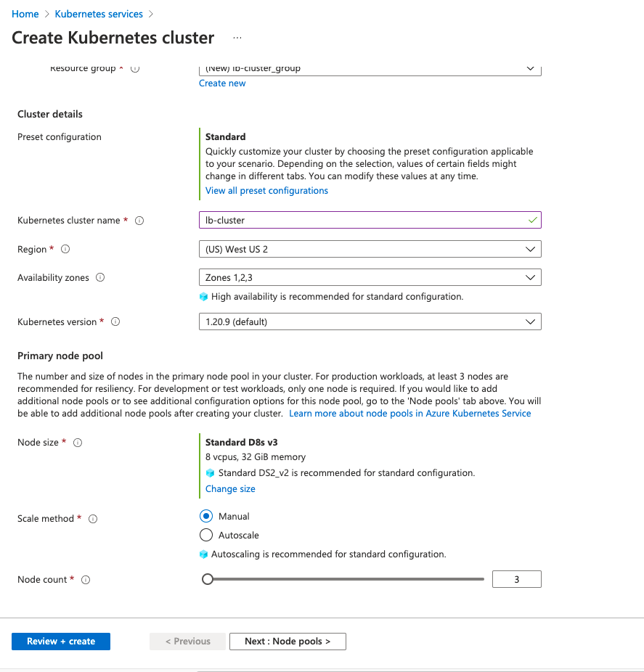
Task: Click the 'Create Kubernetes cluster' page title
Action: coord(113,38)
